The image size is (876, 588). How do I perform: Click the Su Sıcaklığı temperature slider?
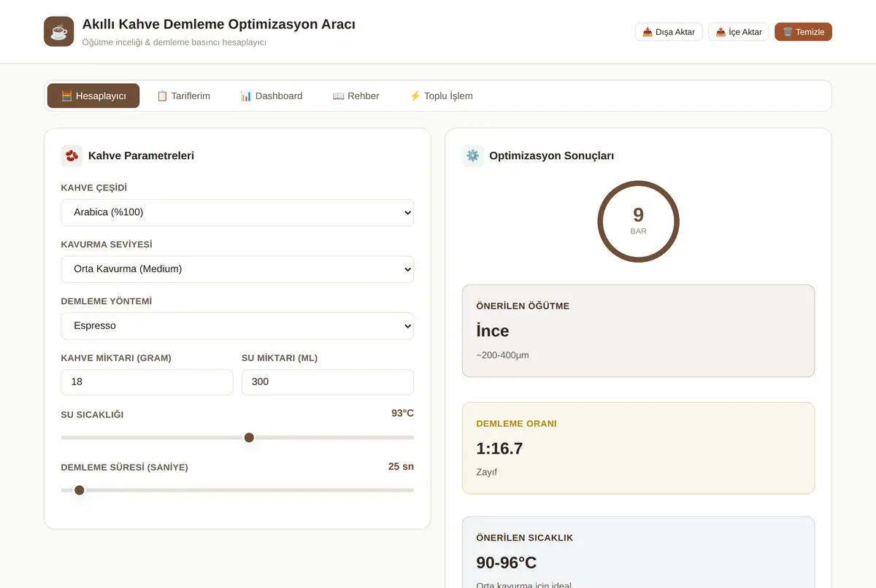click(237, 438)
